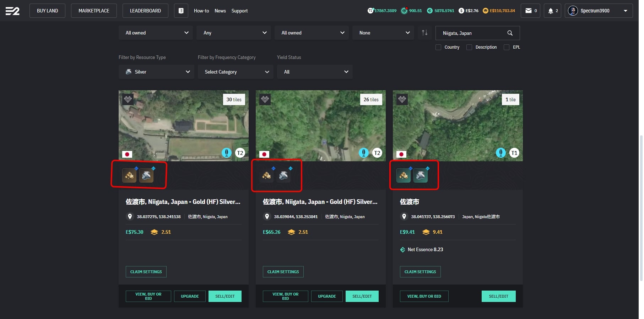This screenshot has width=644, height=319.
Task: Open the Marketplace menu item
Action: click(94, 11)
